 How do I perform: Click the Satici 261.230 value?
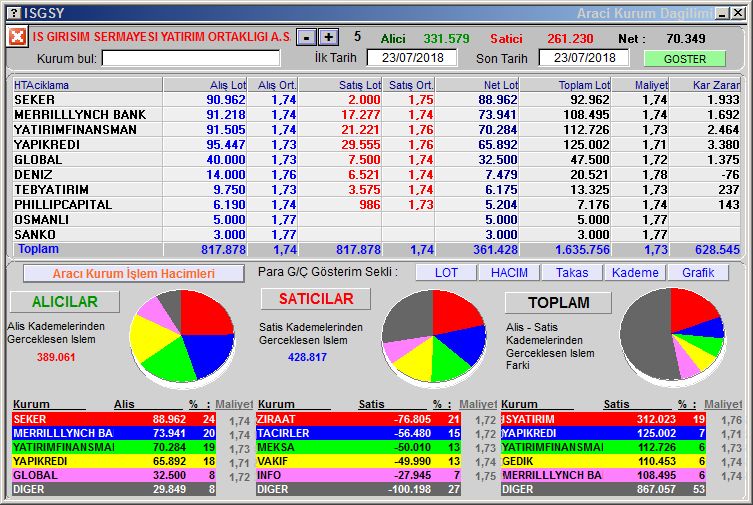571,38
